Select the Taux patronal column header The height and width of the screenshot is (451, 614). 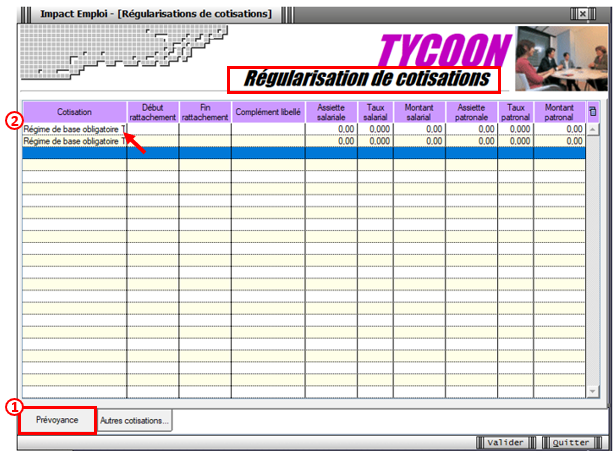coord(515,112)
